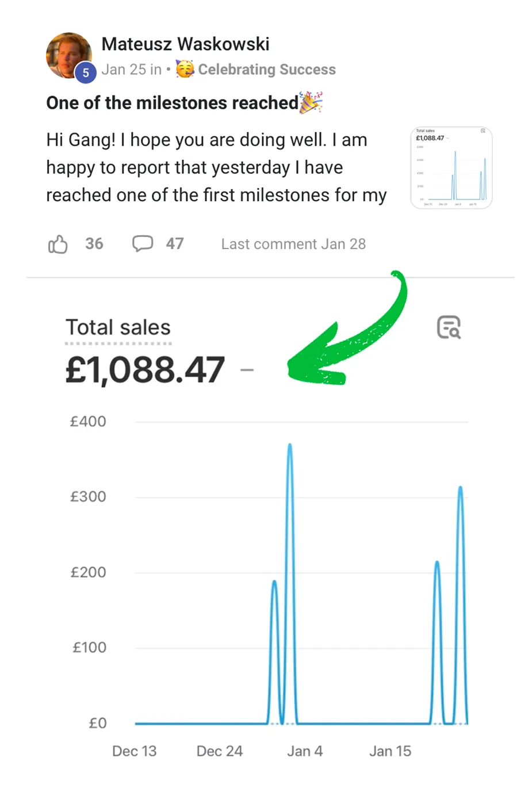
Task: Open the Mateusz Waskowski author name link
Action: (x=185, y=44)
